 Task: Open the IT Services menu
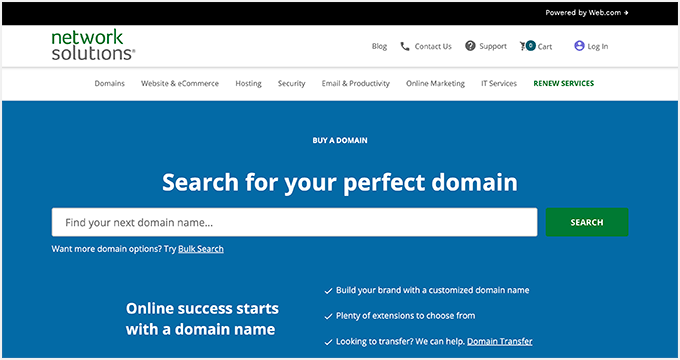499,83
